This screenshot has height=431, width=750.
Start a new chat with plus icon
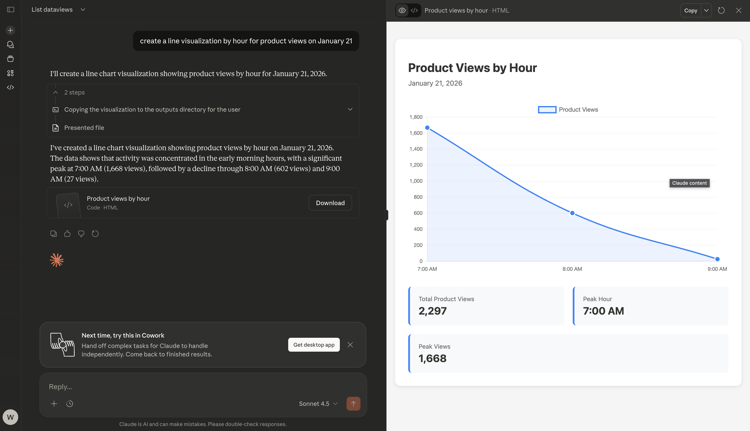[10, 30]
